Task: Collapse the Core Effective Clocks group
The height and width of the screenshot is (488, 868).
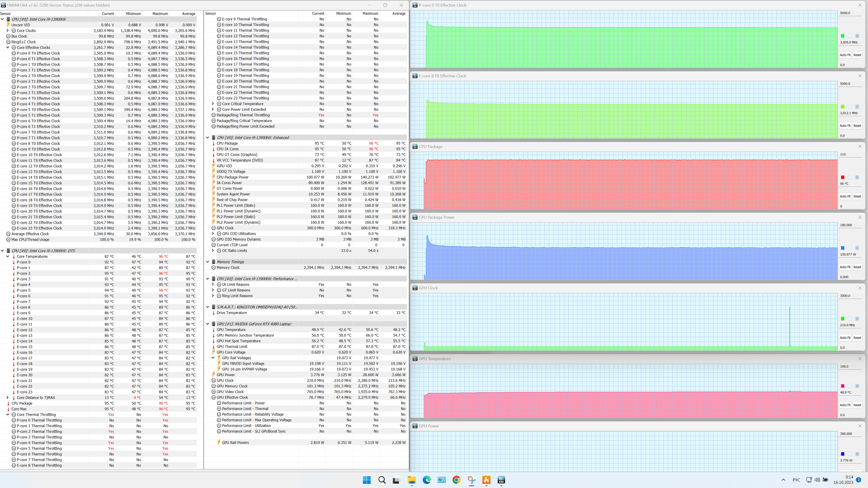Action: (8, 47)
